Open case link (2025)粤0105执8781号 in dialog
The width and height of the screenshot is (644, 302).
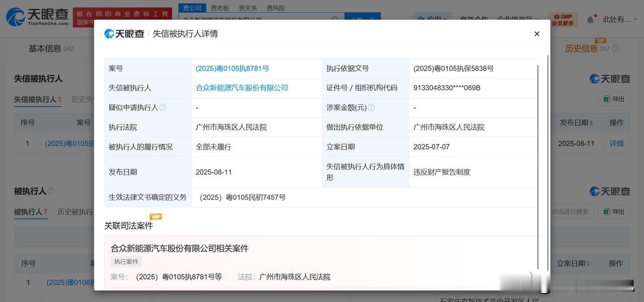[x=232, y=68]
